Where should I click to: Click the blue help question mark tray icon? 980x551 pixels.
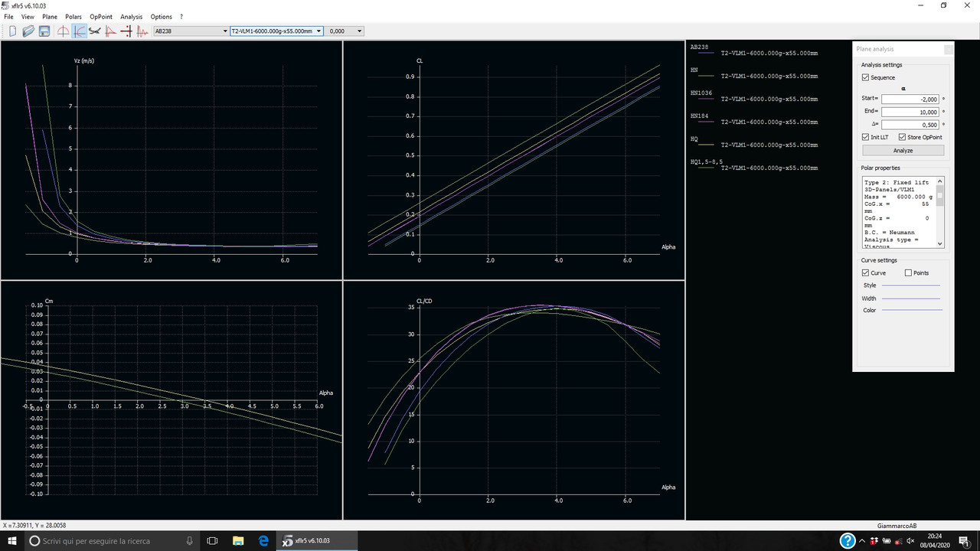point(848,541)
